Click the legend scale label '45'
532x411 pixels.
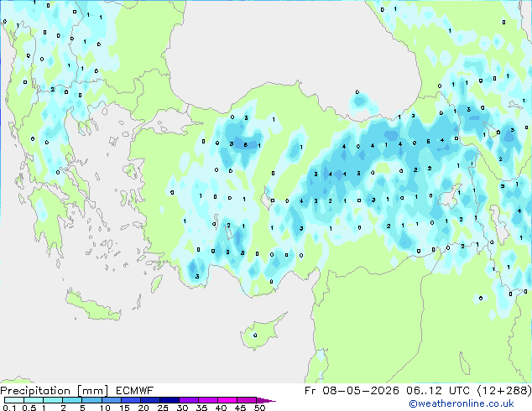(240, 408)
